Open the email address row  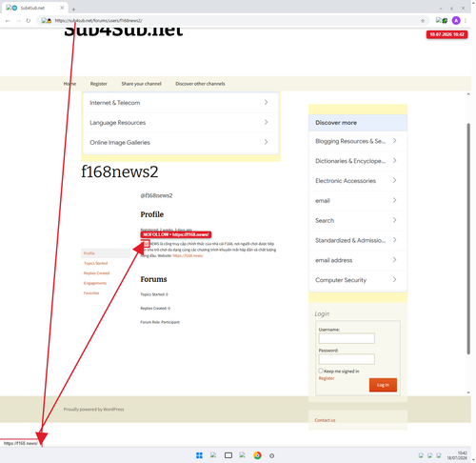click(358, 260)
